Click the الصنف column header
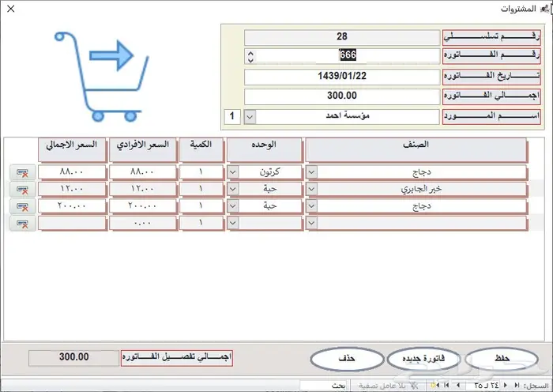 (x=416, y=149)
